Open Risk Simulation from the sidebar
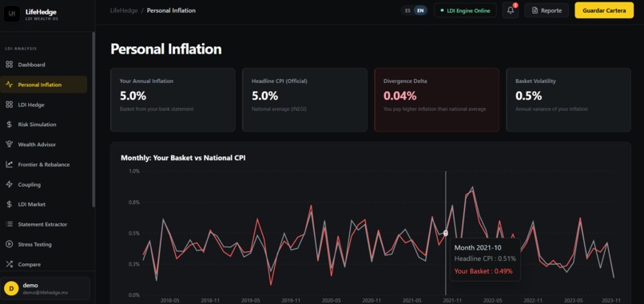 coord(43,124)
